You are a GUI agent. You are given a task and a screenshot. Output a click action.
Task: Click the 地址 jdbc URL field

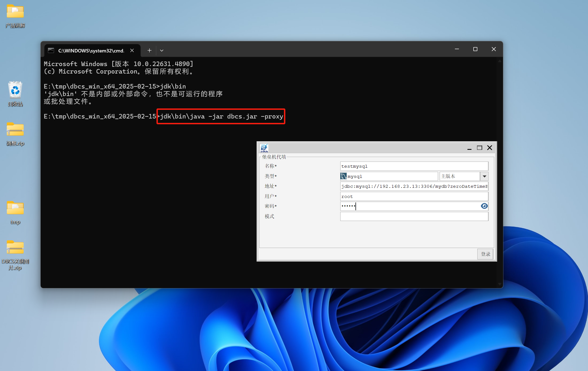(414, 186)
